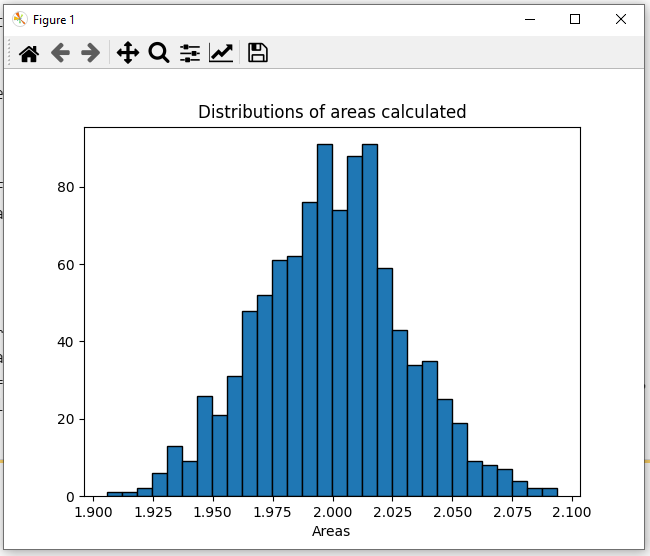Select the Zoom to rectangle magnifier
Viewport: 650px width, 556px height.
(159, 53)
